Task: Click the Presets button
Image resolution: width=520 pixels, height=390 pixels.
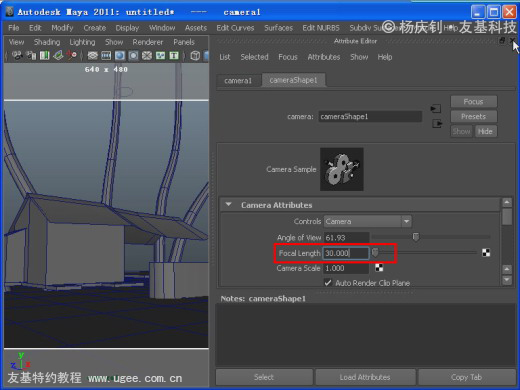Action: (474, 116)
